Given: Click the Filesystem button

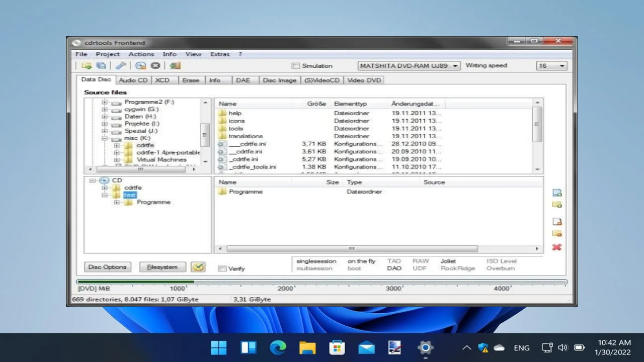Looking at the screenshot, I should click(163, 267).
